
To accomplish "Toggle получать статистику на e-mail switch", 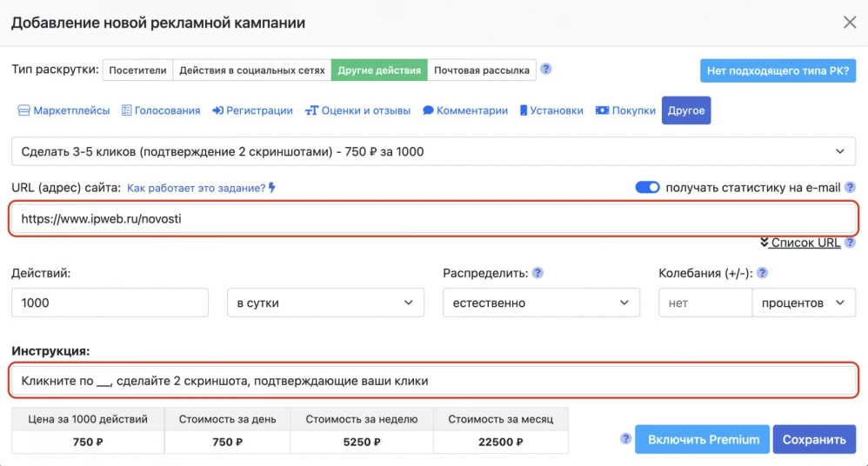I will pos(648,187).
